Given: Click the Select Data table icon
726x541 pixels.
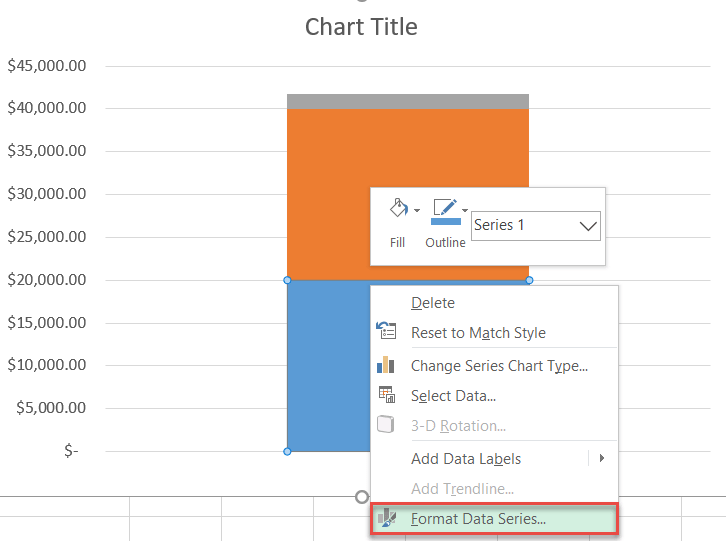Looking at the screenshot, I should [x=386, y=395].
